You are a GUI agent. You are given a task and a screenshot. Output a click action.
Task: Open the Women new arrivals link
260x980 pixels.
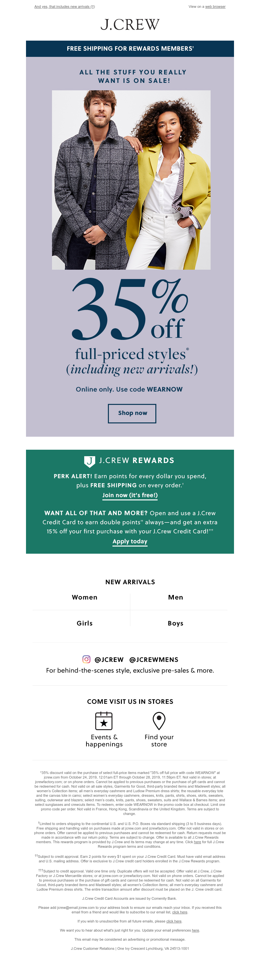click(84, 597)
